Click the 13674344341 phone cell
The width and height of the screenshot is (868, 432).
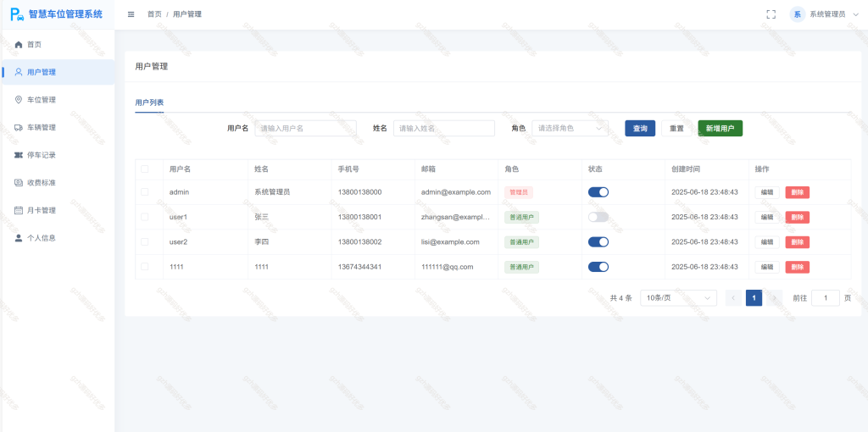pos(359,267)
